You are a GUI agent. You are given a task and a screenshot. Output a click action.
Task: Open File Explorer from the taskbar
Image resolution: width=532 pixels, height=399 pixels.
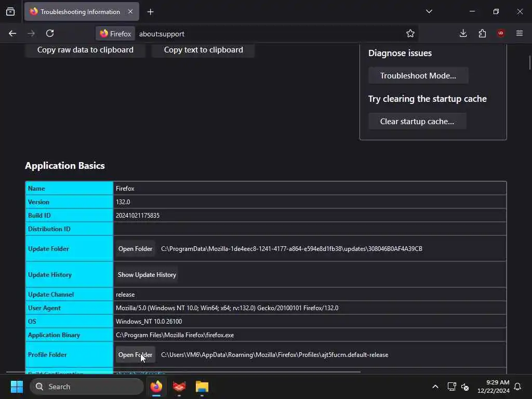point(202,387)
